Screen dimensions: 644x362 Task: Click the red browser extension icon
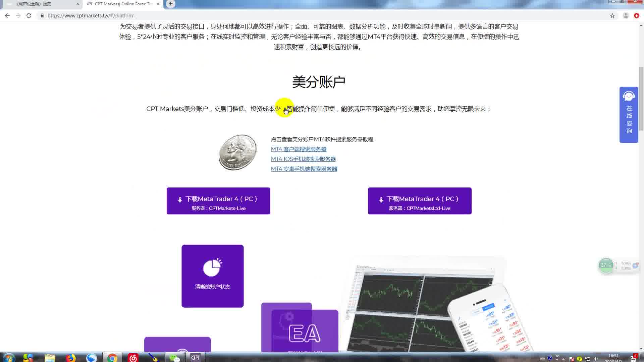636,15
